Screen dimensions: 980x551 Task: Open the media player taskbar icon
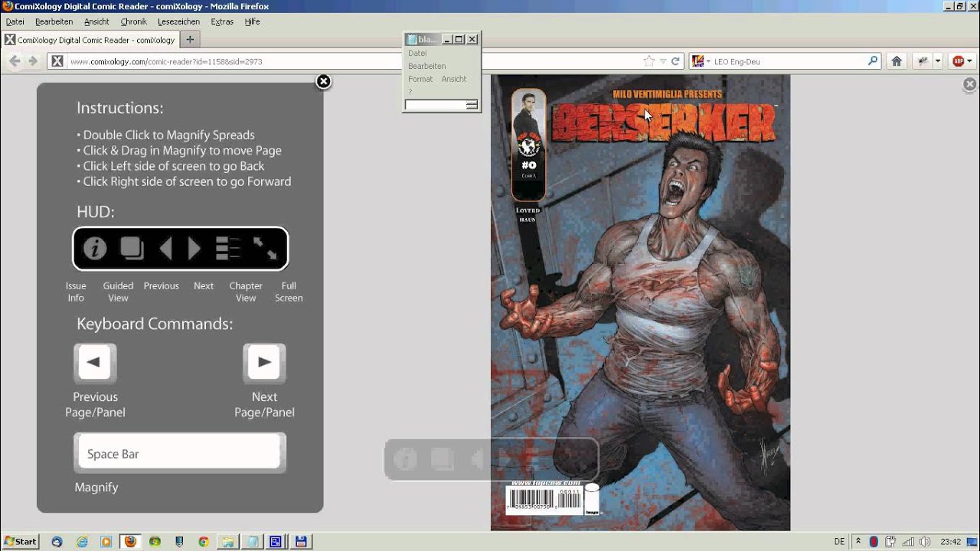click(x=106, y=541)
